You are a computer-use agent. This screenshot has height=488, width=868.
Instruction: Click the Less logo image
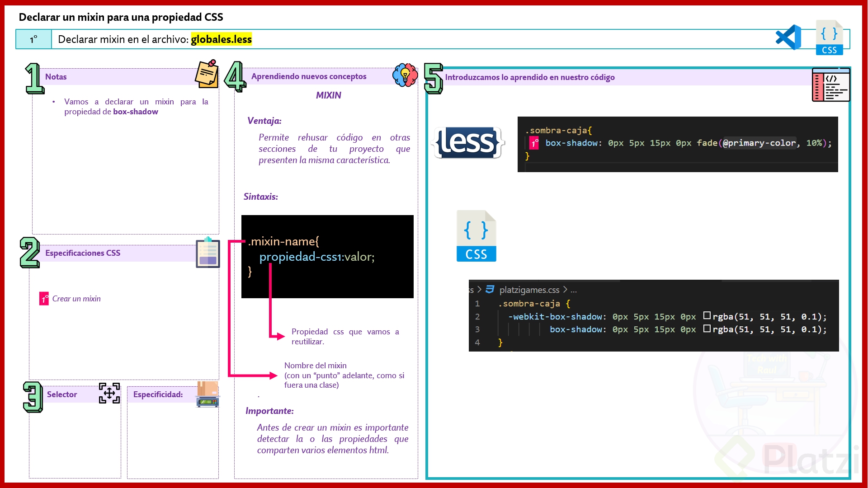pos(468,143)
